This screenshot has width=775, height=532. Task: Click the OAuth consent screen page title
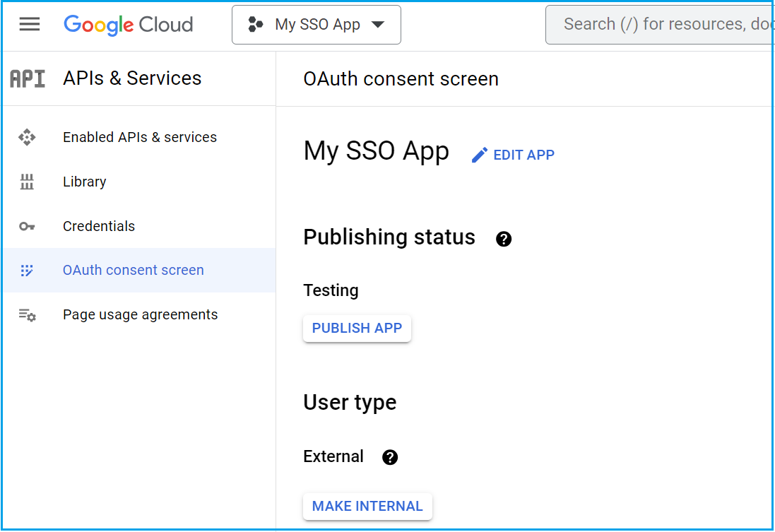(x=401, y=79)
